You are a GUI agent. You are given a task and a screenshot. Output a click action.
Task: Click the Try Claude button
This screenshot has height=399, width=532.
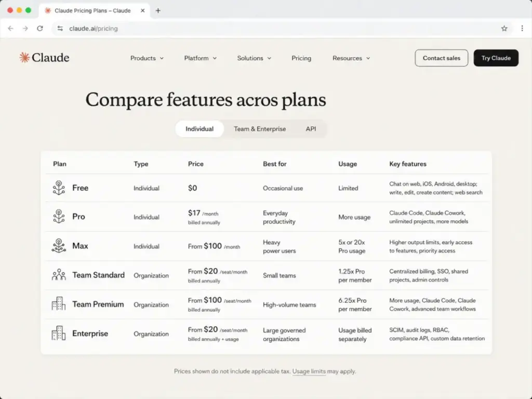[x=496, y=58]
